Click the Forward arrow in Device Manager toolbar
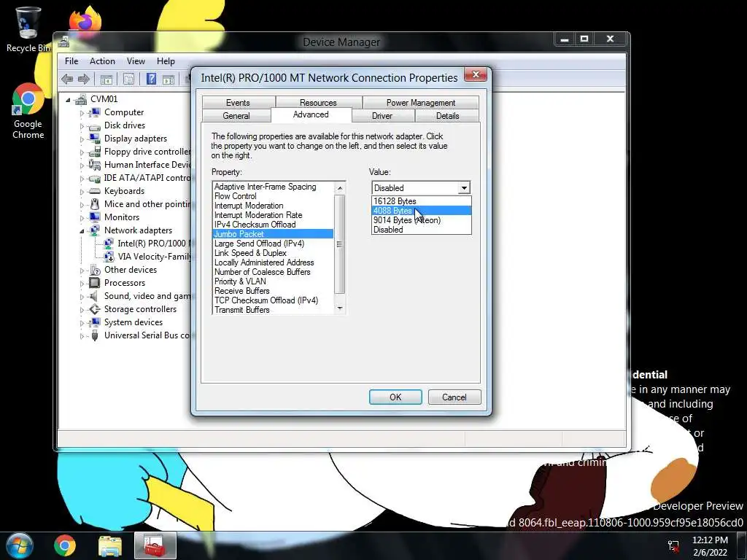Viewport: 747px width, 560px height. pos(84,79)
